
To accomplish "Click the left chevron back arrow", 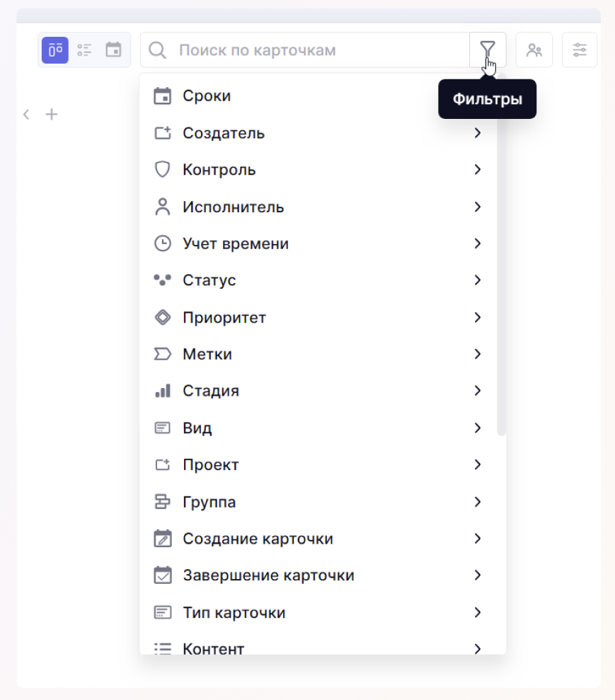I will [26, 114].
